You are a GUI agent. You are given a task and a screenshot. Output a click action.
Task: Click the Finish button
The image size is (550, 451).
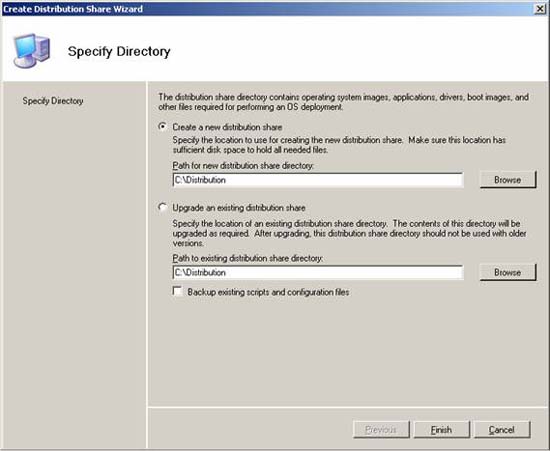click(x=441, y=430)
